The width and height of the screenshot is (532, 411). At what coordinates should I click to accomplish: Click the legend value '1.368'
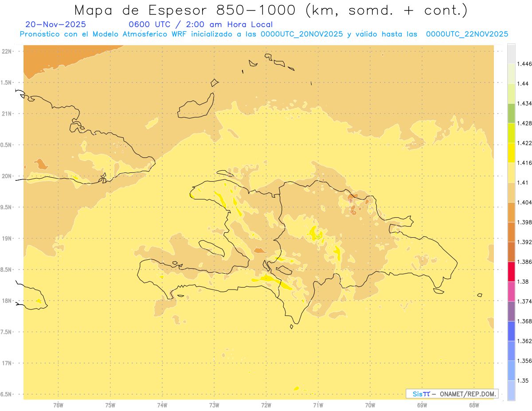(525, 321)
